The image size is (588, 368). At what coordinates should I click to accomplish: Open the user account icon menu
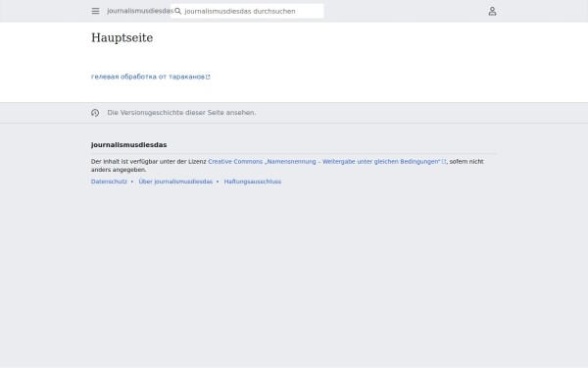click(x=492, y=11)
